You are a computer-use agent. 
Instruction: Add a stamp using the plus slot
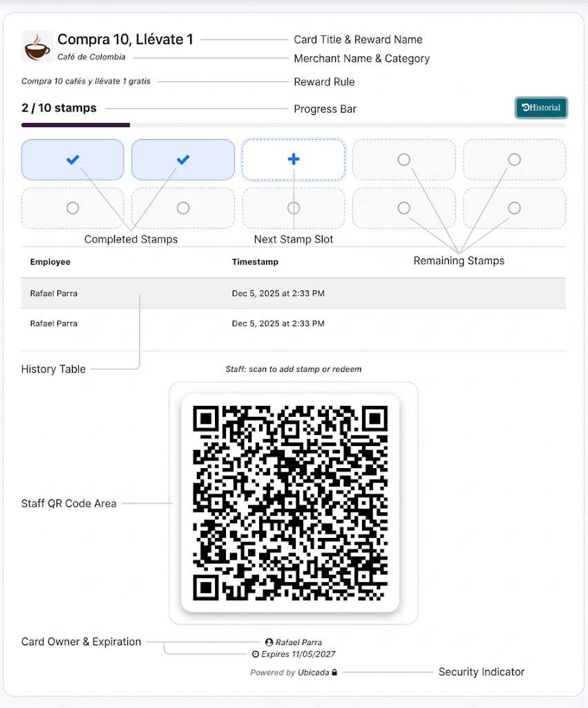tap(294, 160)
